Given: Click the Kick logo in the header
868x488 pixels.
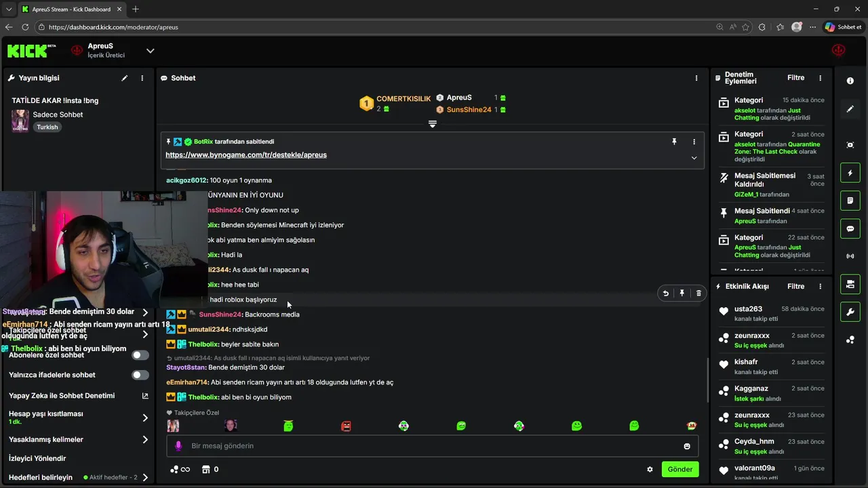Looking at the screenshot, I should pos(31,51).
